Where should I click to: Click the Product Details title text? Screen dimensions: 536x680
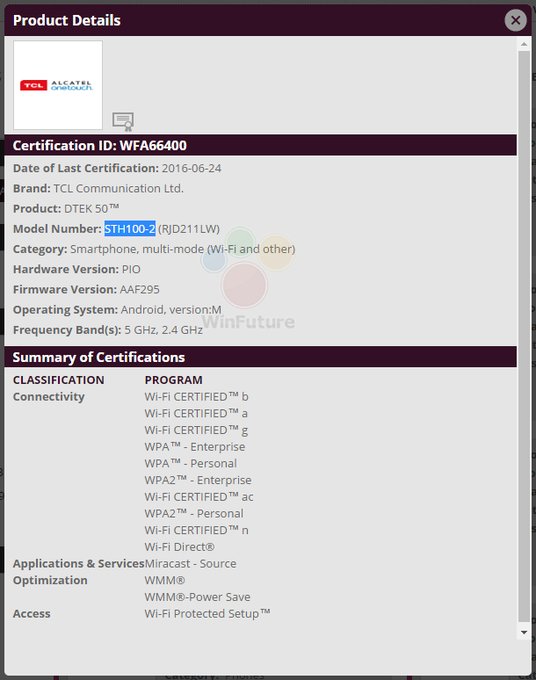coord(67,20)
